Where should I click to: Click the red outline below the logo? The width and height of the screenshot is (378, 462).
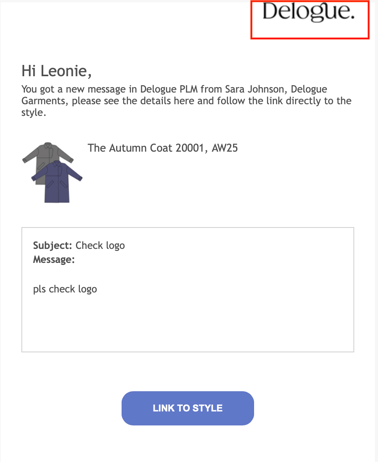tap(310, 38)
